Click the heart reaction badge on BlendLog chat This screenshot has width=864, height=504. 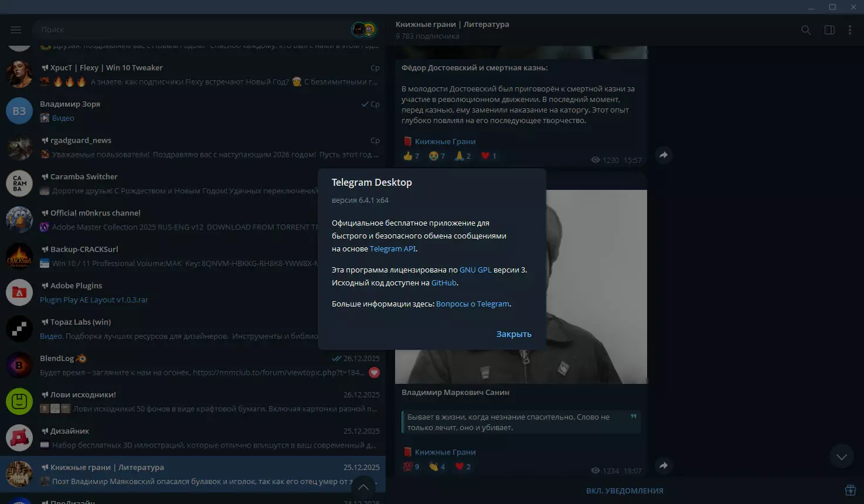tap(375, 372)
